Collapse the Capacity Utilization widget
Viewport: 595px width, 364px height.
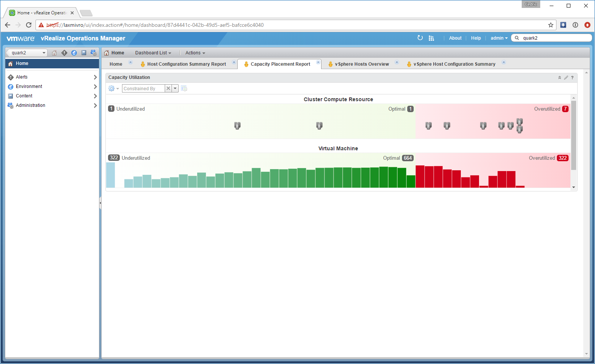point(559,78)
